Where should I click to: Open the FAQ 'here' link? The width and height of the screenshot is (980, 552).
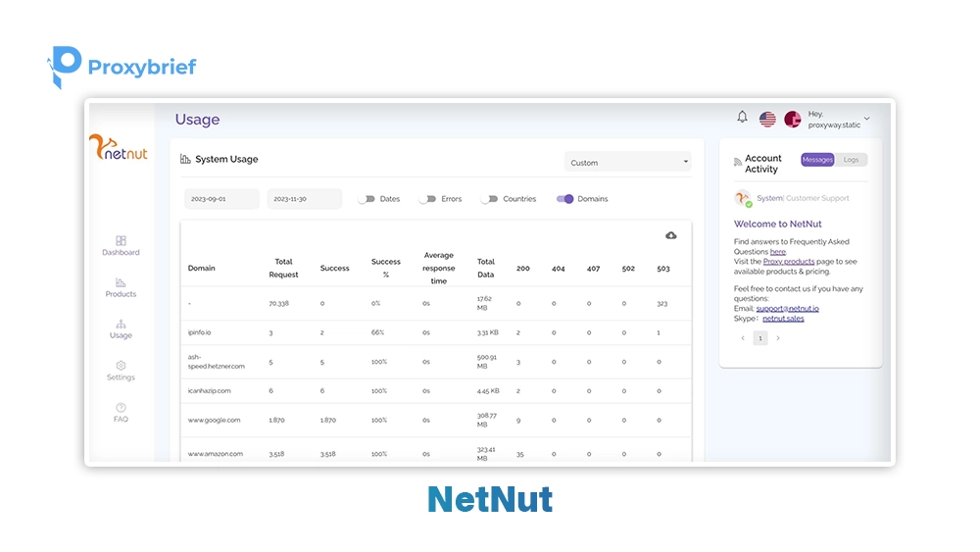[x=777, y=252]
